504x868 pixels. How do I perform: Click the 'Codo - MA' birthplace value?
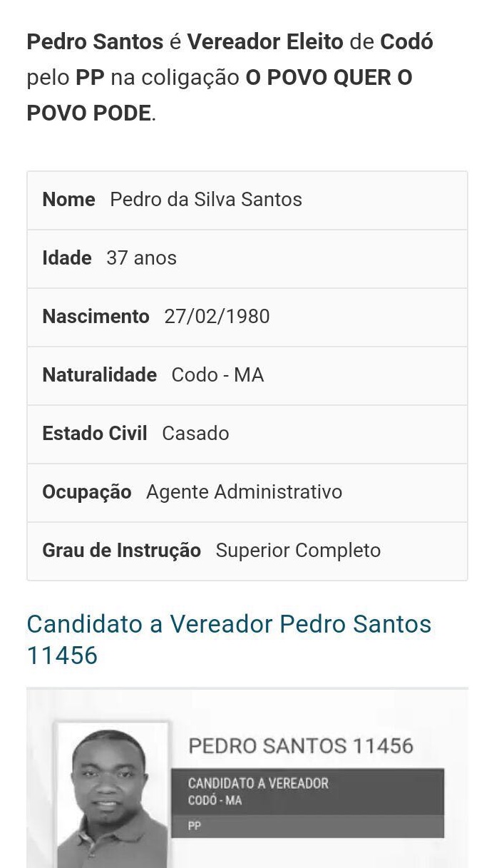coord(217,375)
